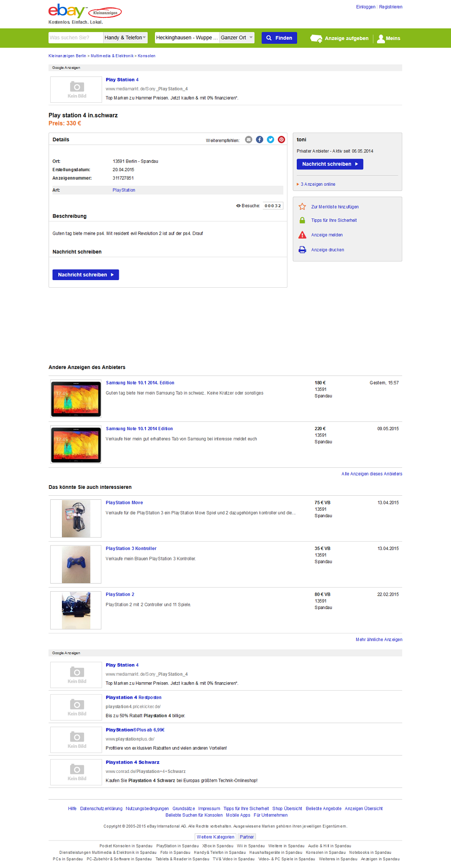Click the red warning triangle icon
Screen dimensions: 451x868
[302, 235]
